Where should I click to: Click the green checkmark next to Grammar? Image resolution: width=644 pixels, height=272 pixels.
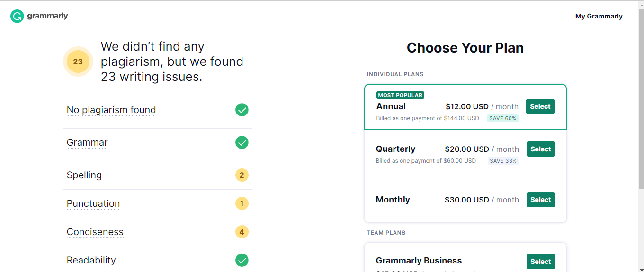point(242,142)
